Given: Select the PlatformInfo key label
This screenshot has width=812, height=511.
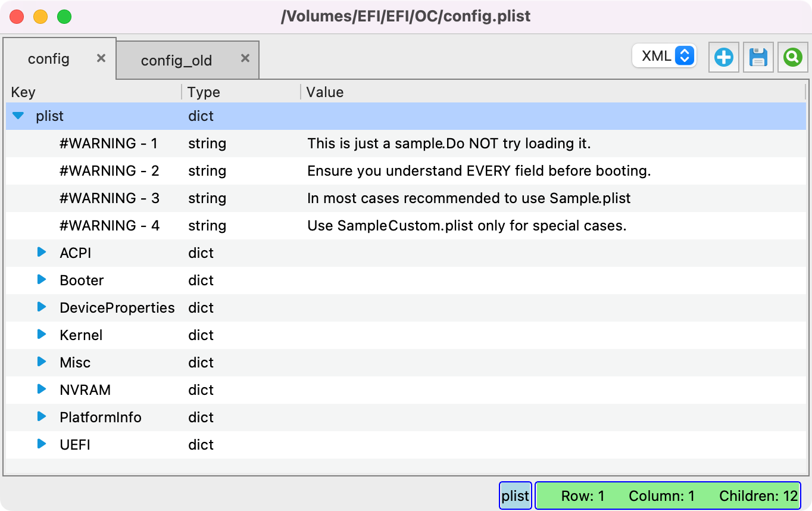Looking at the screenshot, I should [x=101, y=417].
